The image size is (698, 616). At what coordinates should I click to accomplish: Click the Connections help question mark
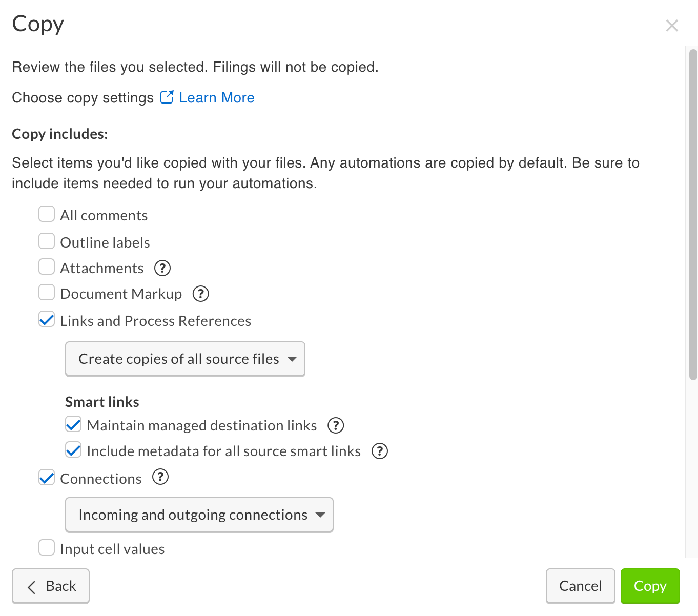160,477
